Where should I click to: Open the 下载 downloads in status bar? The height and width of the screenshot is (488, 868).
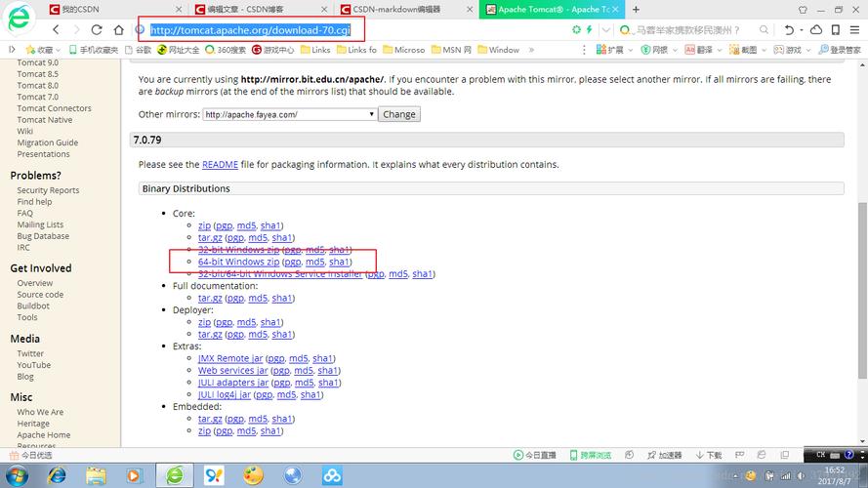(x=709, y=455)
